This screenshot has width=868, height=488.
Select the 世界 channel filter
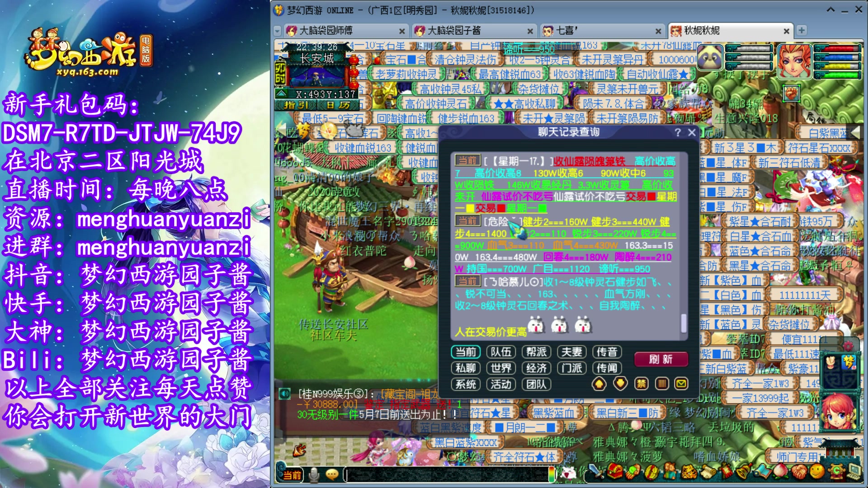pos(501,368)
